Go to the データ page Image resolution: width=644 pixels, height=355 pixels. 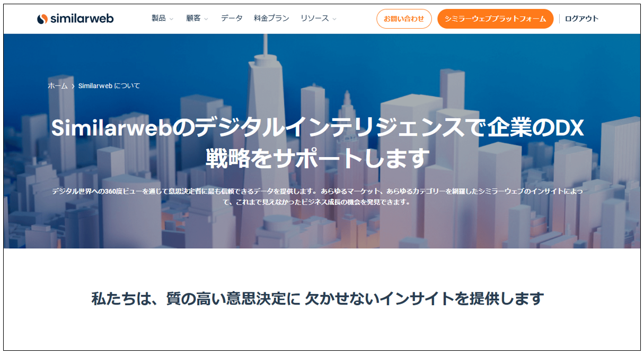(232, 19)
